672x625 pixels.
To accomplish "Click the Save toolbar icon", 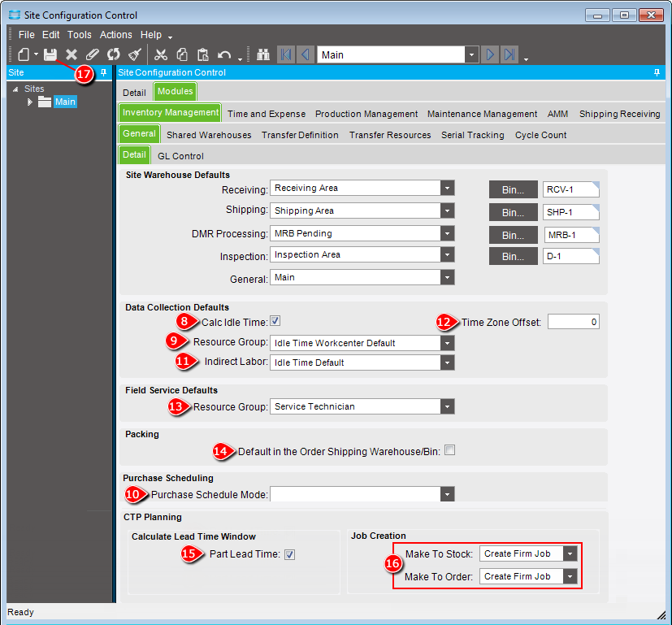I will [x=49, y=54].
